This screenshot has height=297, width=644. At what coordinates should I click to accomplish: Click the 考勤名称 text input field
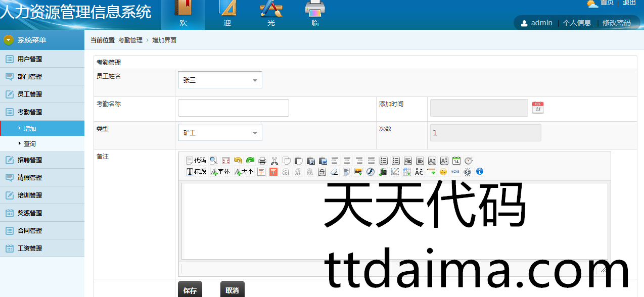click(x=234, y=108)
